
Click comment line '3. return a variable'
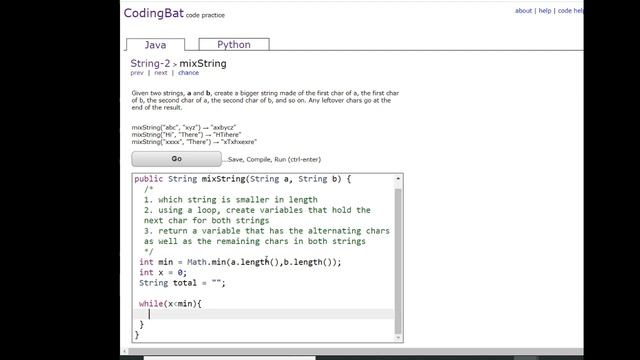(267, 231)
